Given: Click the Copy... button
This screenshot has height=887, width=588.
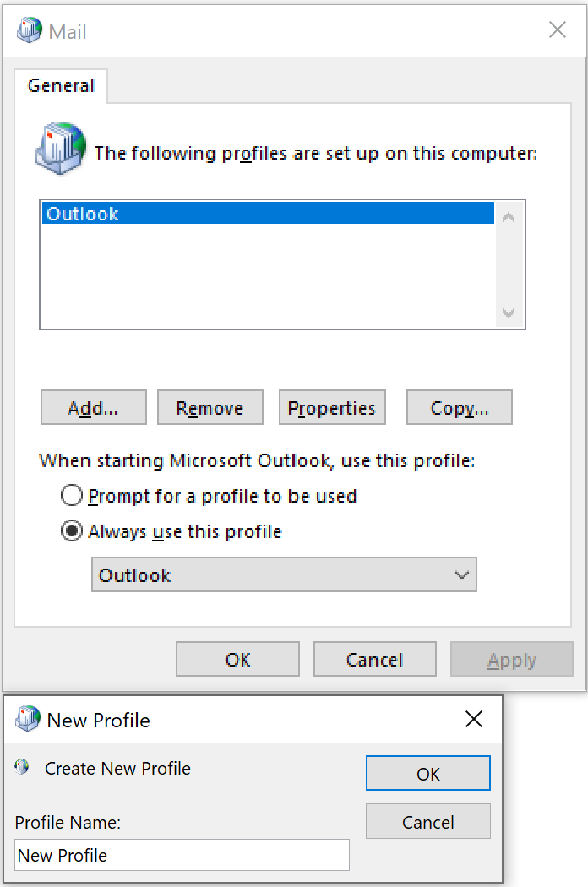Looking at the screenshot, I should [x=460, y=407].
